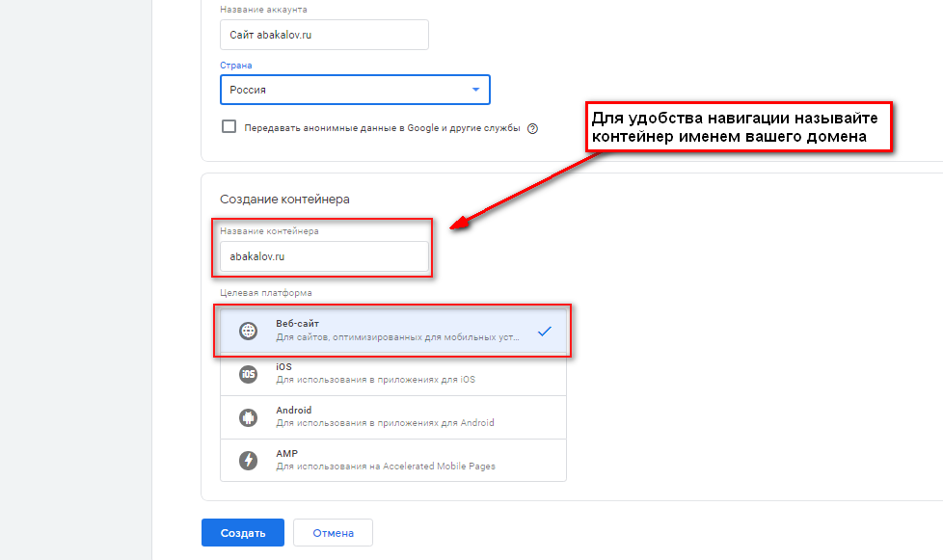Open the help icon for anonymous data
This screenshot has width=943, height=560.
point(532,128)
